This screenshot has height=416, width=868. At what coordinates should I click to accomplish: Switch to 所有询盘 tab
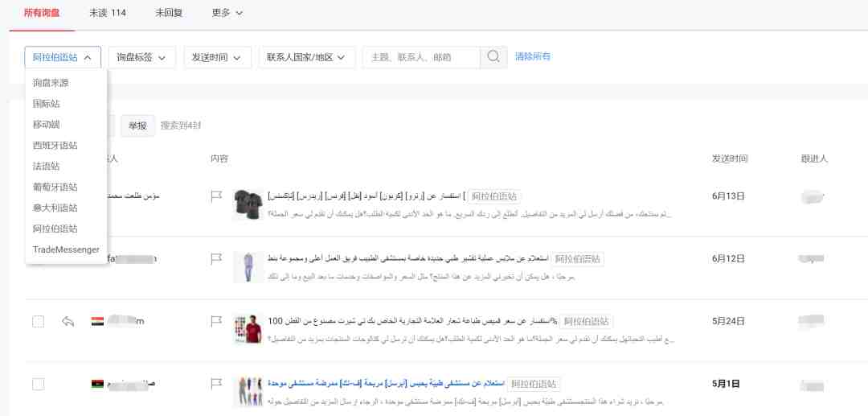42,13
